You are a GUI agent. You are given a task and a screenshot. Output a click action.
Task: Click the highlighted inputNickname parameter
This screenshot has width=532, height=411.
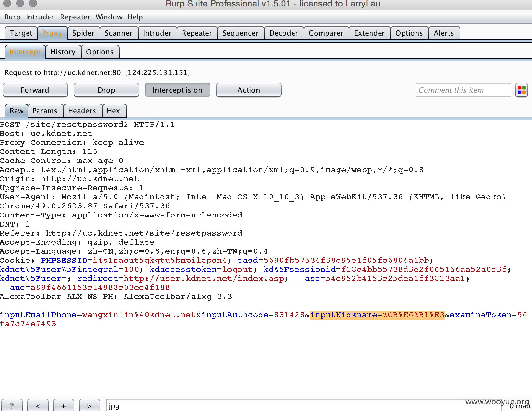pos(377,315)
